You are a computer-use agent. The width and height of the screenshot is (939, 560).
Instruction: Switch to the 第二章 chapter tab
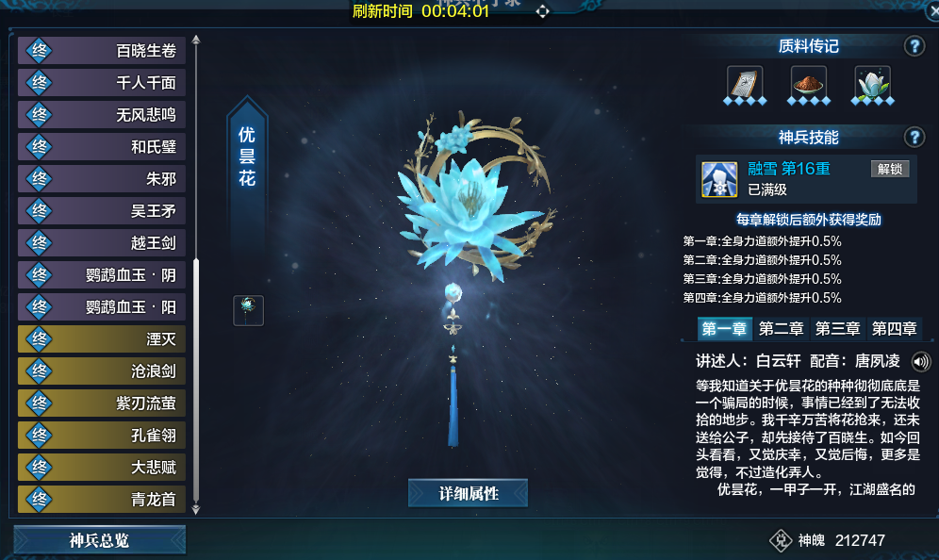pyautogui.click(x=781, y=329)
